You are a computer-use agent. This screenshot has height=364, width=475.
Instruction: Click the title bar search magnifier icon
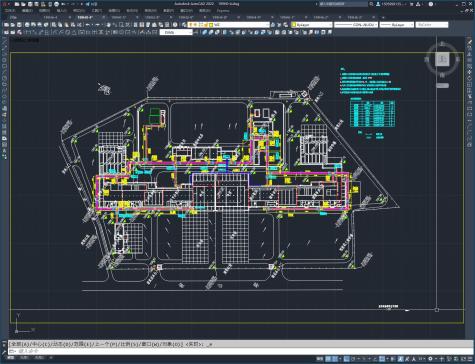point(371,4)
